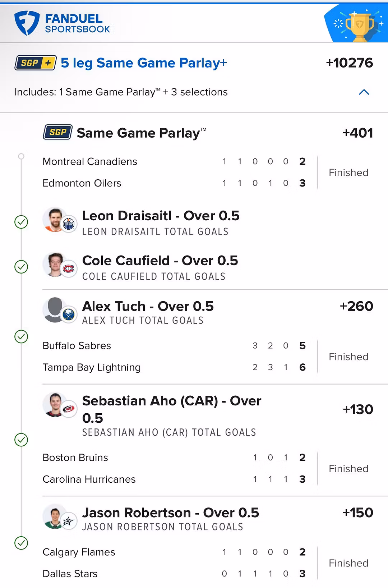This screenshot has height=588, width=388.
Task: Click green checkmark next to Leon Draisaitl
Action: [21, 222]
